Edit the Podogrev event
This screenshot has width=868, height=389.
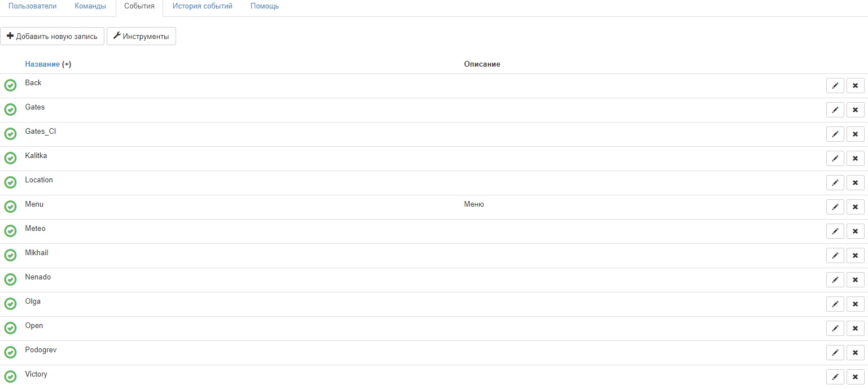pyautogui.click(x=835, y=353)
